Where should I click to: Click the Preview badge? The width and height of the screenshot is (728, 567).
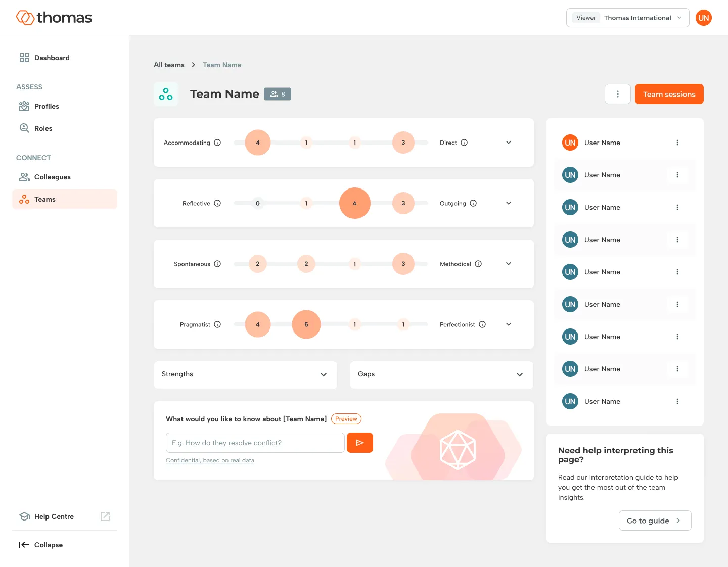[346, 419]
